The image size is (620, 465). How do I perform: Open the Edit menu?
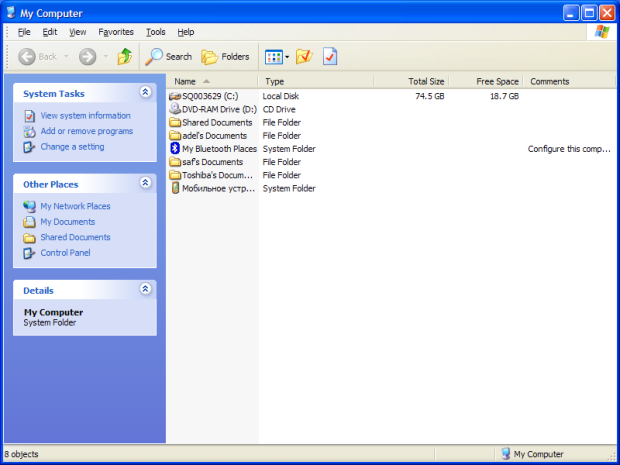50,32
